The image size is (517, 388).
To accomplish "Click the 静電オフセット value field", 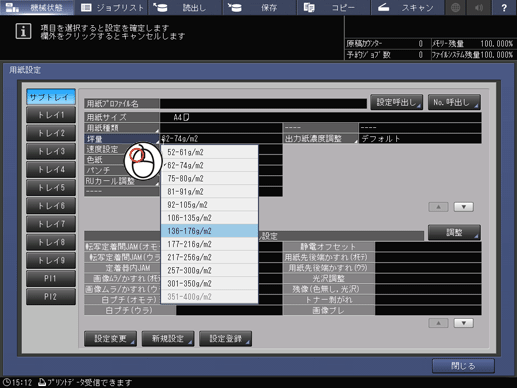I will click(428, 247).
